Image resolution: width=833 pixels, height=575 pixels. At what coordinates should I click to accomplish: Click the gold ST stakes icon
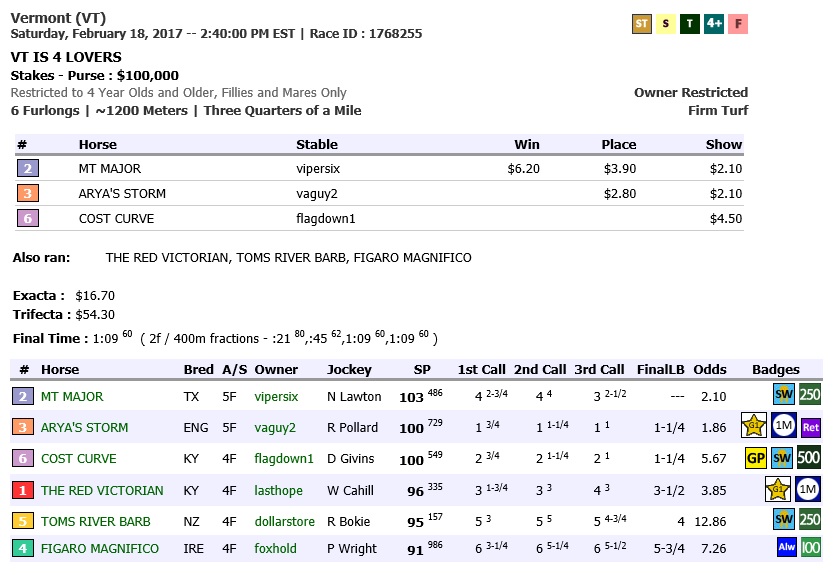(x=642, y=24)
